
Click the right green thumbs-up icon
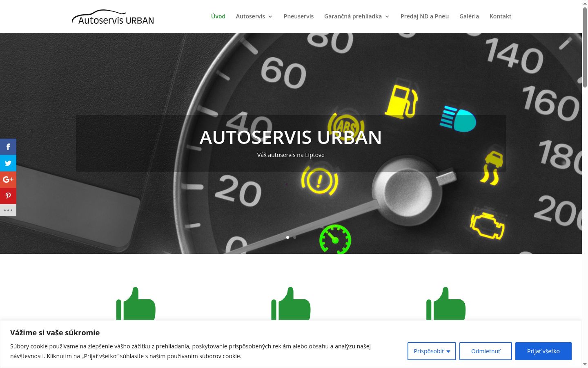point(446,303)
